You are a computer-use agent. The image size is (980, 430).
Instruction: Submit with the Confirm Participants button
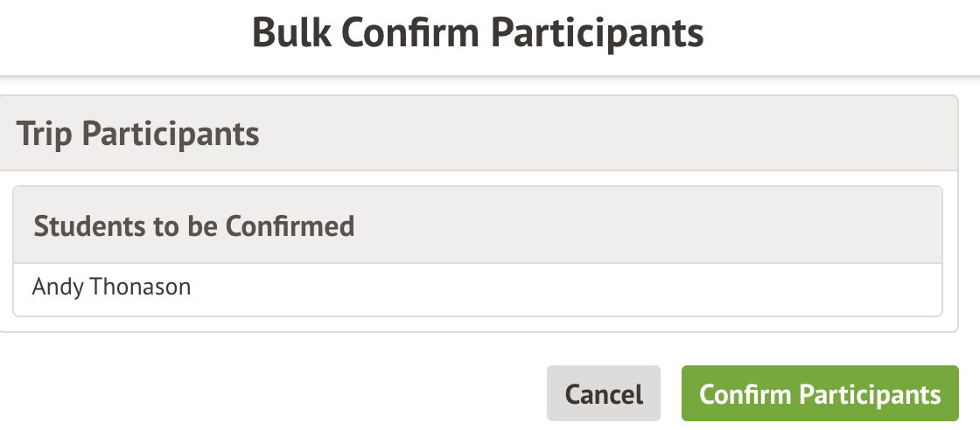(x=820, y=393)
